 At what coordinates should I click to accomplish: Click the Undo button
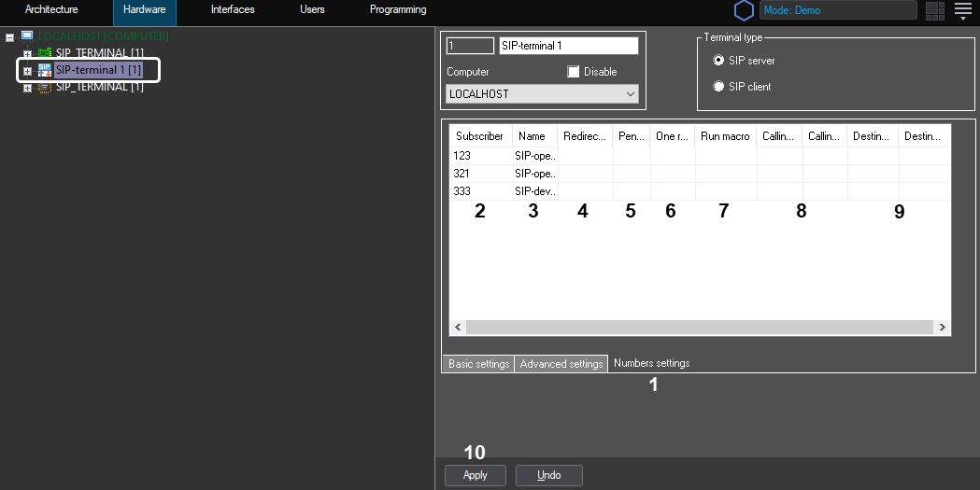[548, 475]
